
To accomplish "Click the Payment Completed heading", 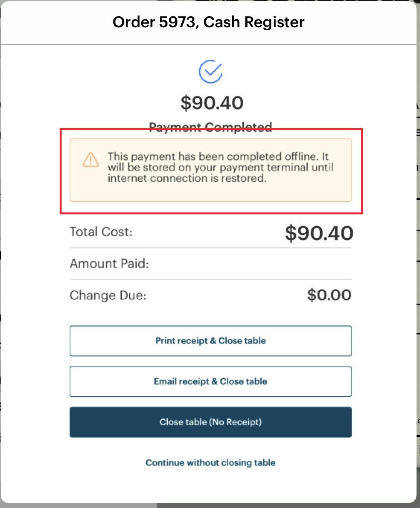I will tap(211, 126).
